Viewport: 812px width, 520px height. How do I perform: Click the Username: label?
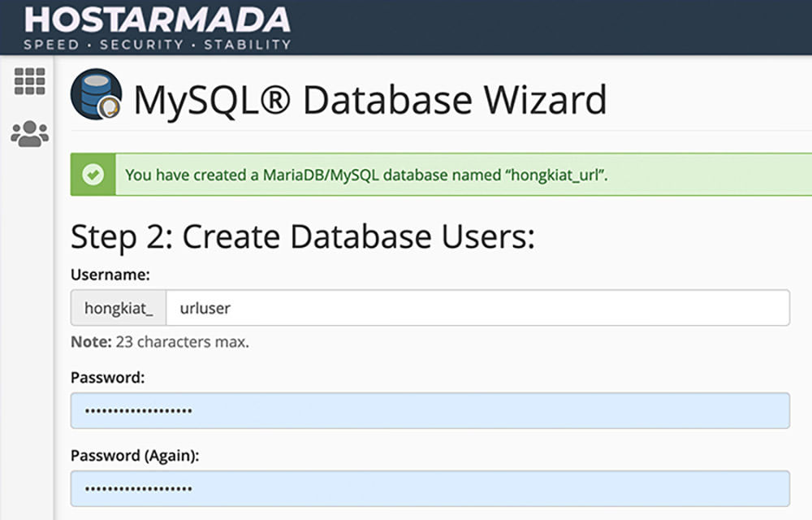click(x=110, y=275)
